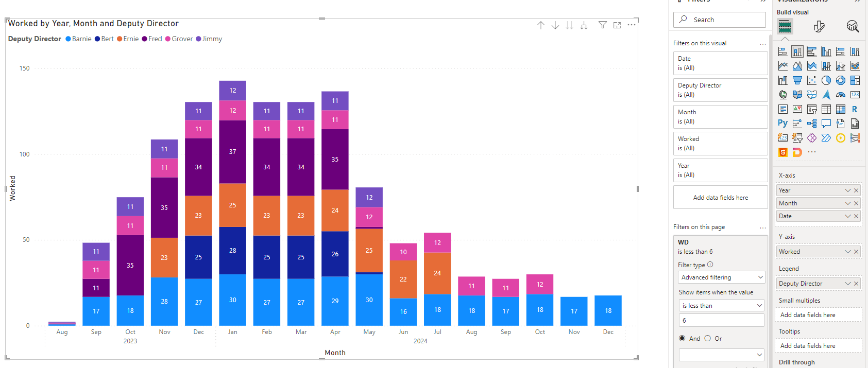Open the Deputy Director filter card
This screenshot has width=868, height=368.
pos(720,90)
